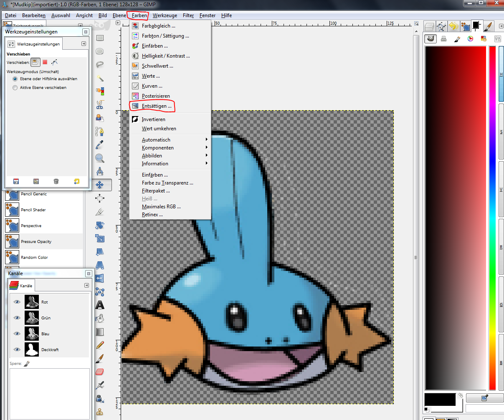Choose Entsättigen from Farben menu

coord(170,106)
